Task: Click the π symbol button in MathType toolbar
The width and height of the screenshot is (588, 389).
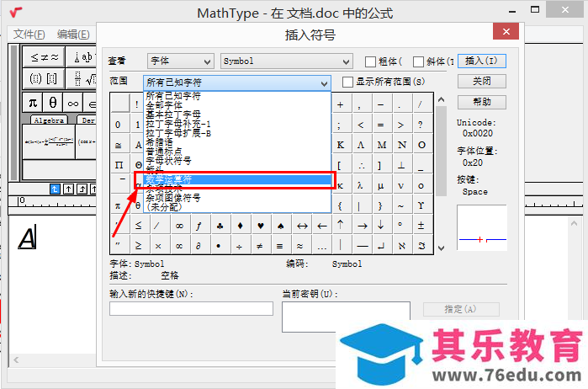Action: (33, 102)
